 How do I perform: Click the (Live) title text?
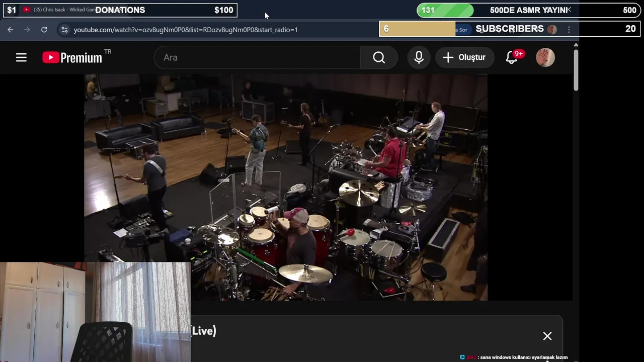pyautogui.click(x=204, y=330)
